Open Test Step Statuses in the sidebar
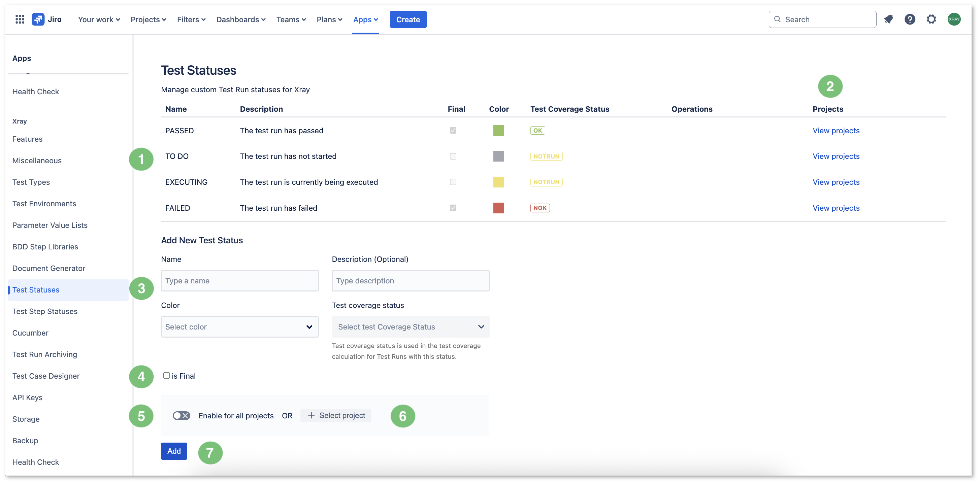 tap(45, 311)
